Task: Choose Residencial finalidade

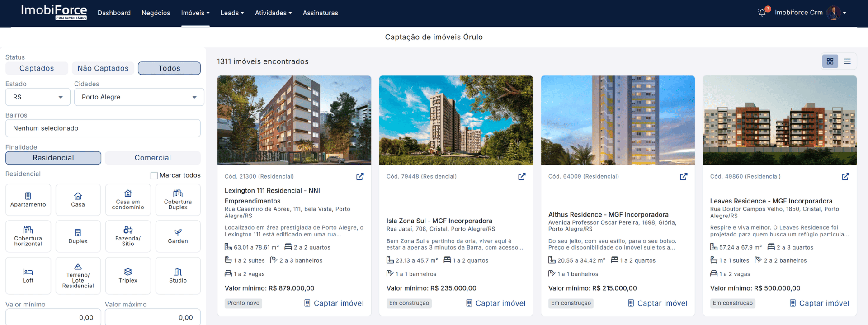Action: click(x=53, y=158)
